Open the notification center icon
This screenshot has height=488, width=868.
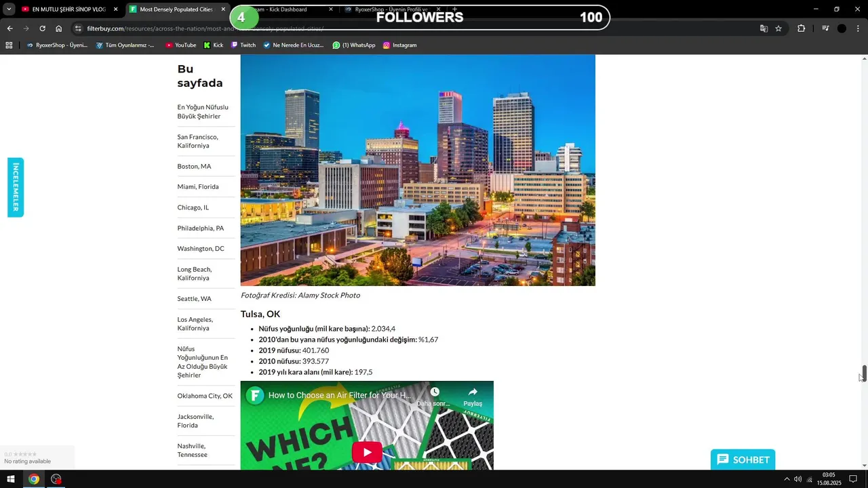[x=853, y=479]
